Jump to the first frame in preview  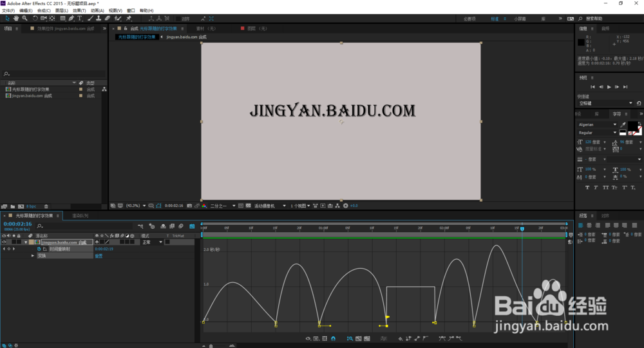(592, 87)
